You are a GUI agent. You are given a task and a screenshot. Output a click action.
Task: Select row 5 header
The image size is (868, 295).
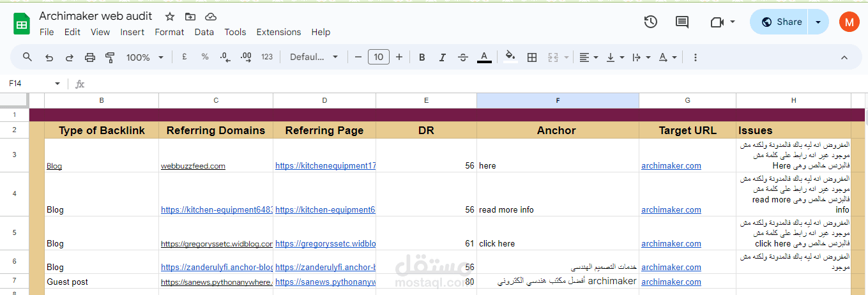click(x=14, y=233)
